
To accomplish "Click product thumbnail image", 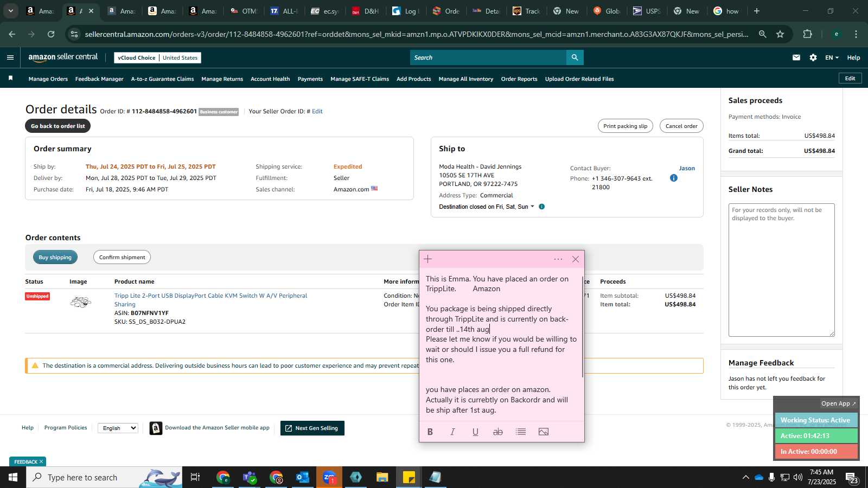I will (80, 302).
